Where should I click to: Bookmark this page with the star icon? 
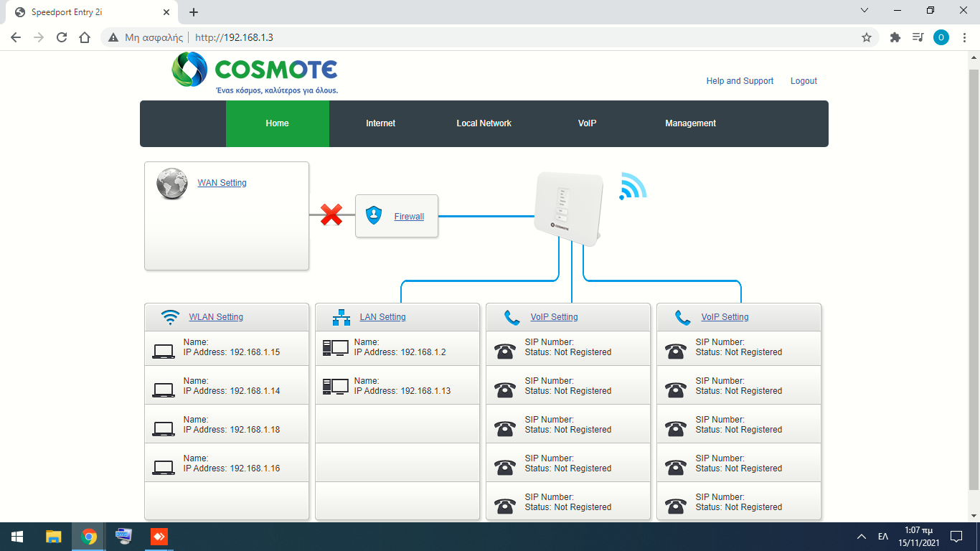867,37
